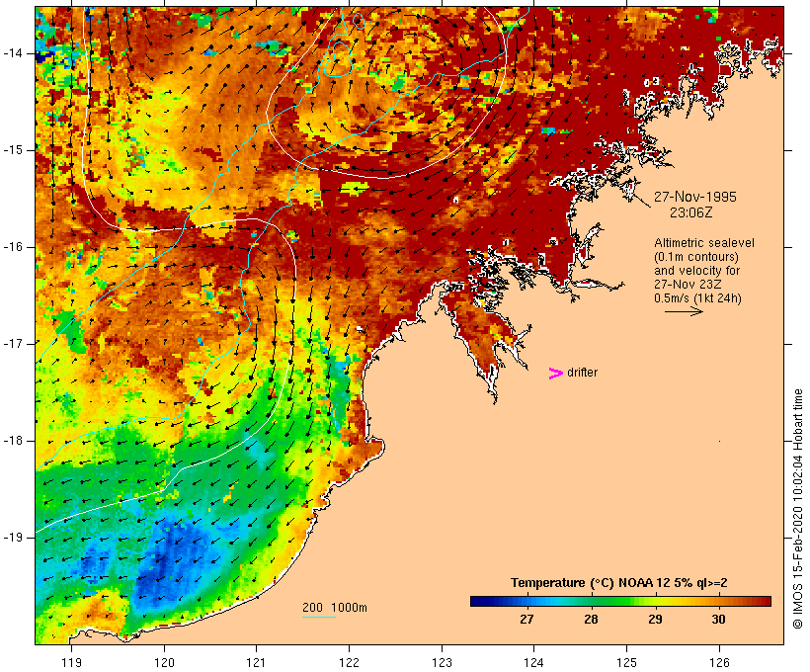Click the IMOS copyright timestamp text
Screen dimensions: 810x672
797,509
